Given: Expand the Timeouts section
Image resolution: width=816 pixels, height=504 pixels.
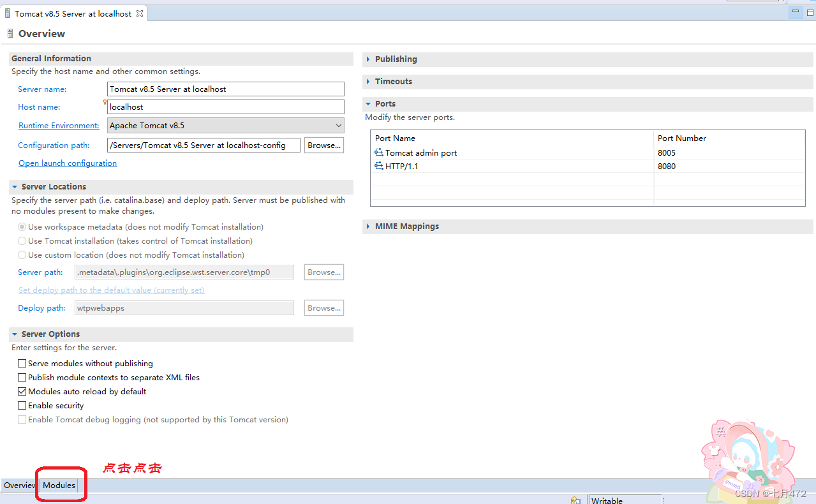Looking at the screenshot, I should [368, 82].
